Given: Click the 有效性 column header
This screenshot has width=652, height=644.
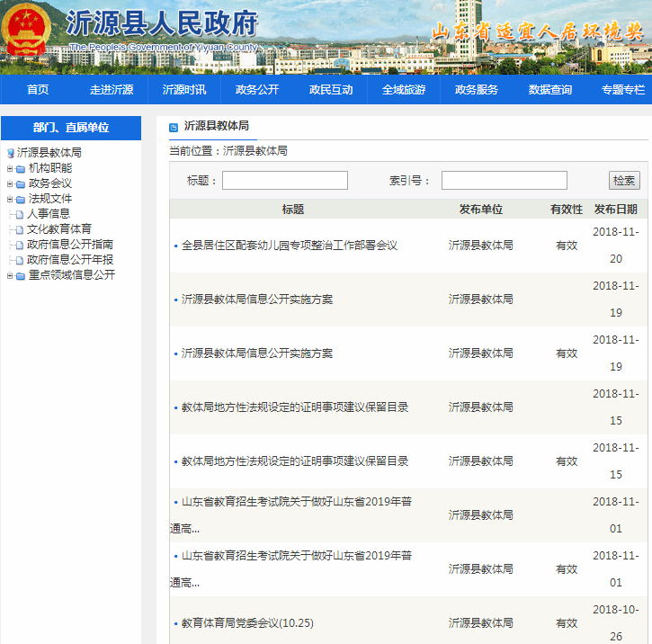Looking at the screenshot, I should pos(567,210).
